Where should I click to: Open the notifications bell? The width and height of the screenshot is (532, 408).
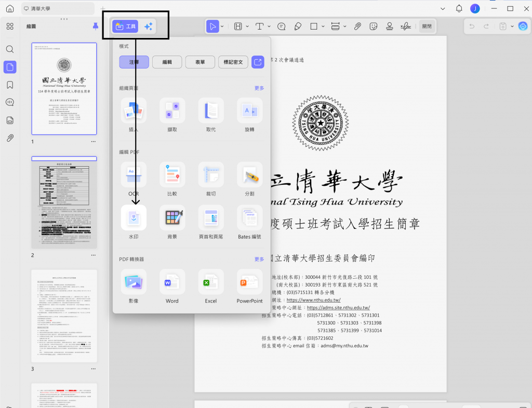(x=459, y=8)
